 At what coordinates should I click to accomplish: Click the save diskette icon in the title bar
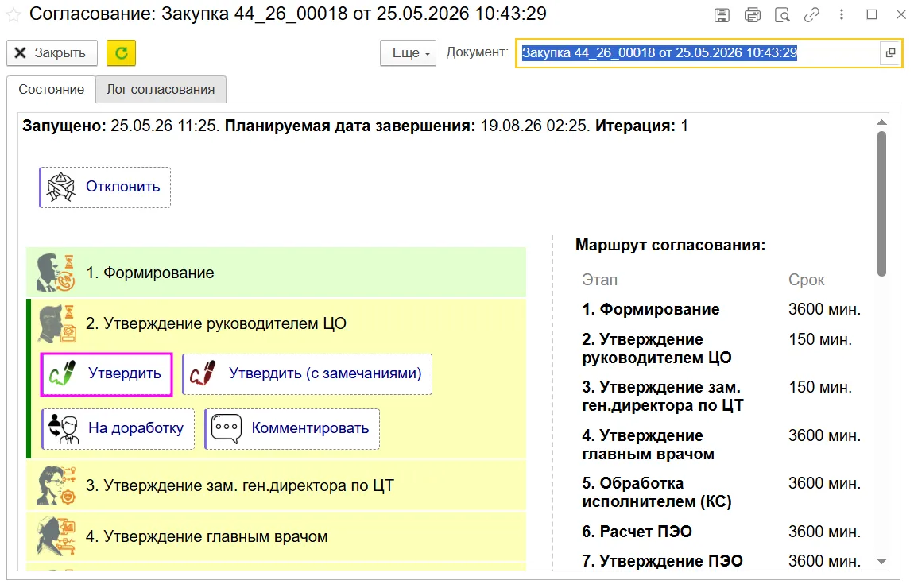point(722,14)
